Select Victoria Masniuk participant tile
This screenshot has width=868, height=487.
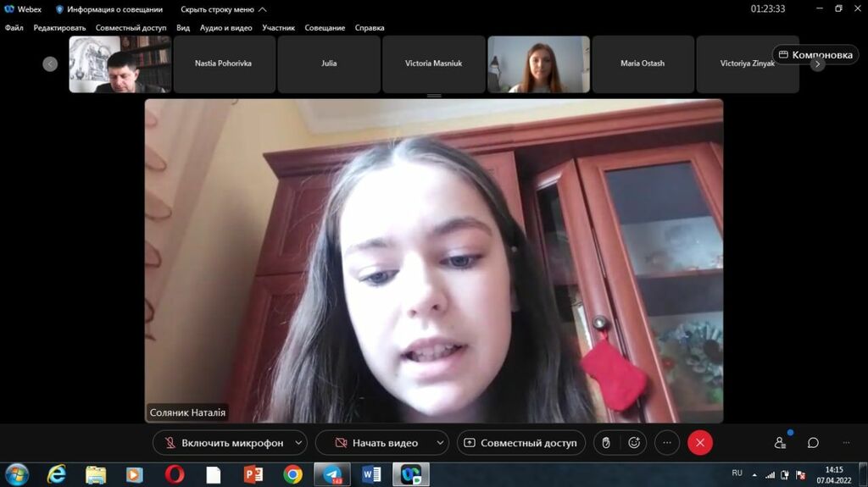coord(433,64)
